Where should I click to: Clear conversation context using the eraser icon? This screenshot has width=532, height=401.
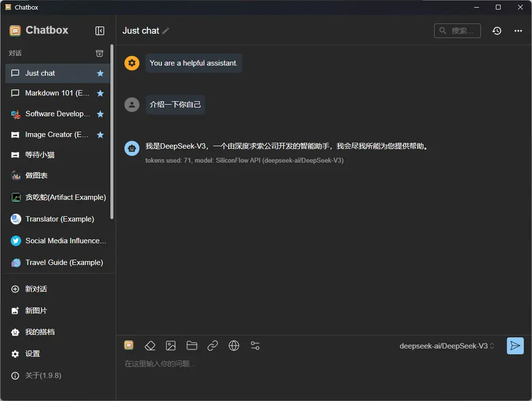(x=150, y=346)
